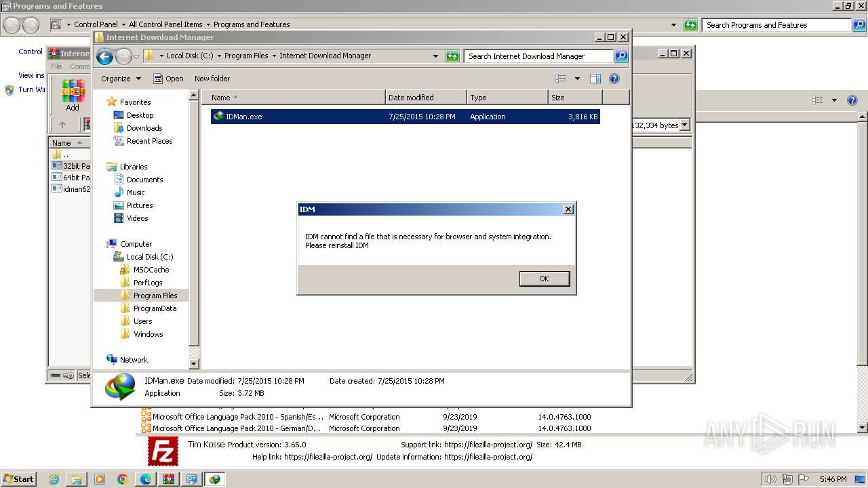Select Computer in the navigation pane
This screenshot has height=488, width=868.
click(x=136, y=244)
